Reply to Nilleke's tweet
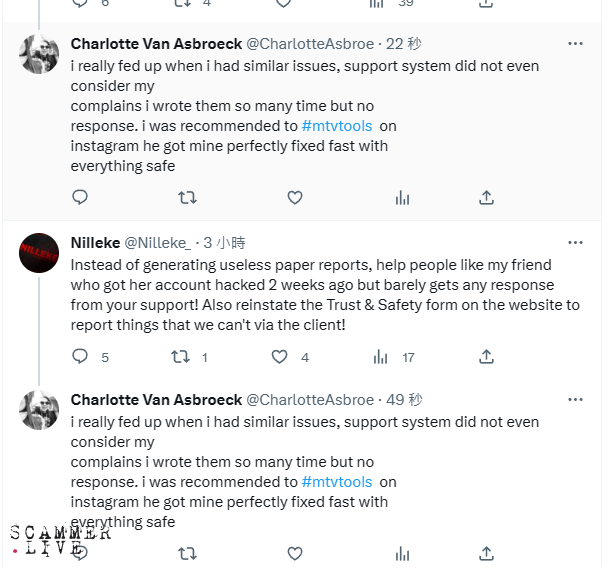The image size is (613, 567). (81, 356)
